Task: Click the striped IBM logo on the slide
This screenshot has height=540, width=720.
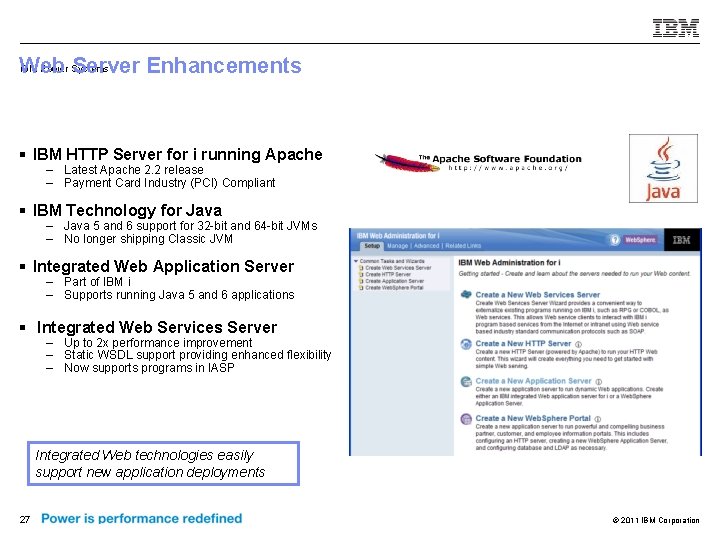Action: (x=676, y=28)
